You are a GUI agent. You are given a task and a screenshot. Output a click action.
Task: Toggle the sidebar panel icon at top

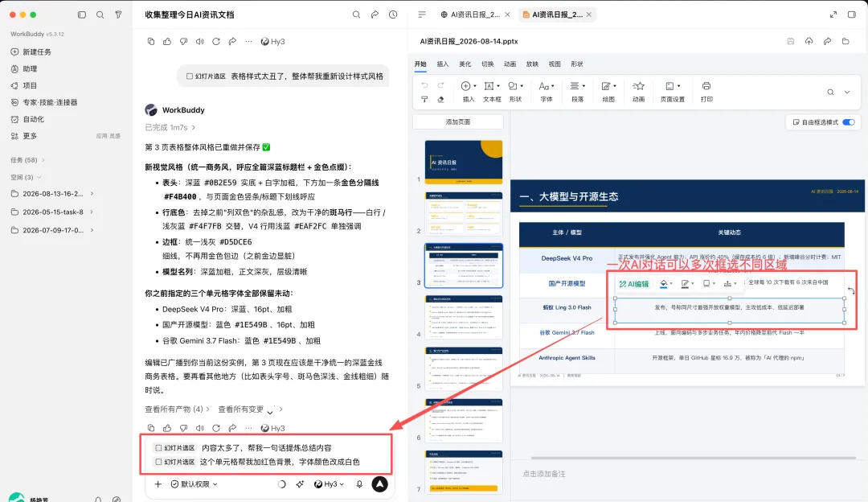[x=82, y=15]
